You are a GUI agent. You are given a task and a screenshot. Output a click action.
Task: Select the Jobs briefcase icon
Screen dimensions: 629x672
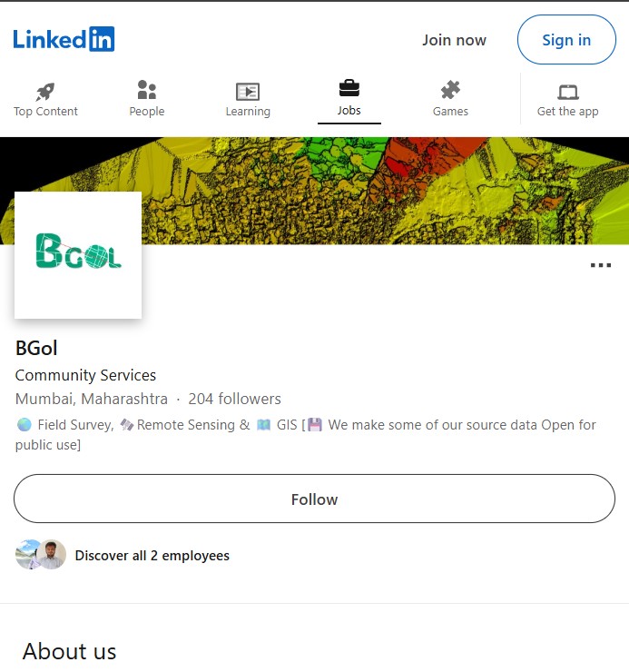coord(349,88)
